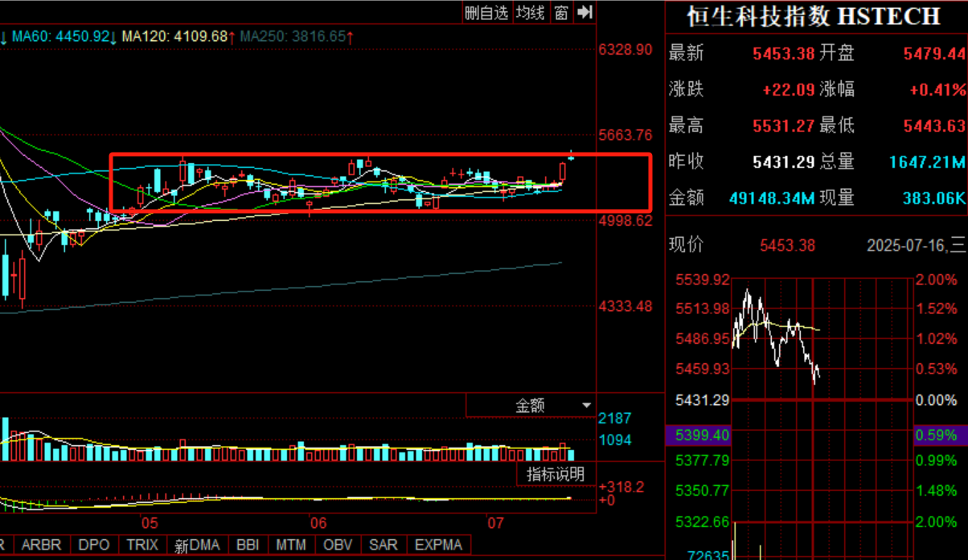Click the 2187 volume axis label

(x=615, y=419)
